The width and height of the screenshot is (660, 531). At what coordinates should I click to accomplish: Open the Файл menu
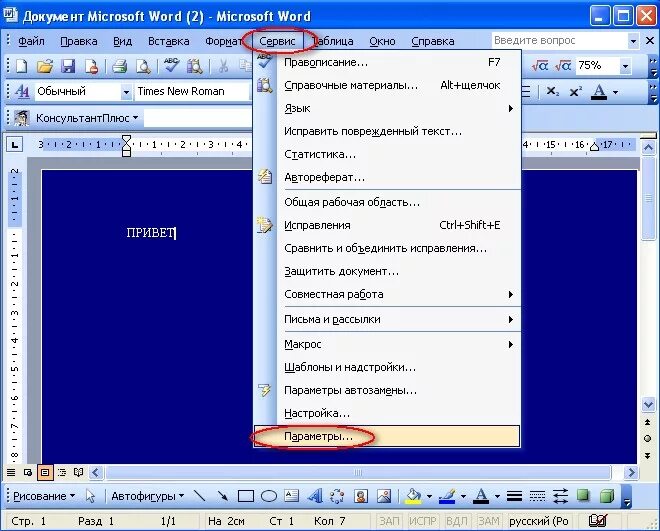tap(31, 41)
